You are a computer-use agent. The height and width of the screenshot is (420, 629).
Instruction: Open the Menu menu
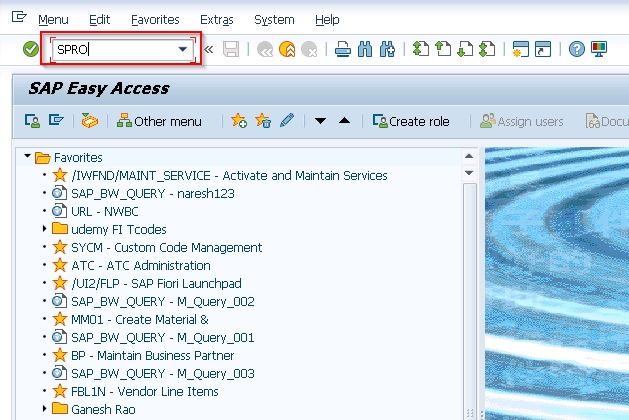pos(53,20)
